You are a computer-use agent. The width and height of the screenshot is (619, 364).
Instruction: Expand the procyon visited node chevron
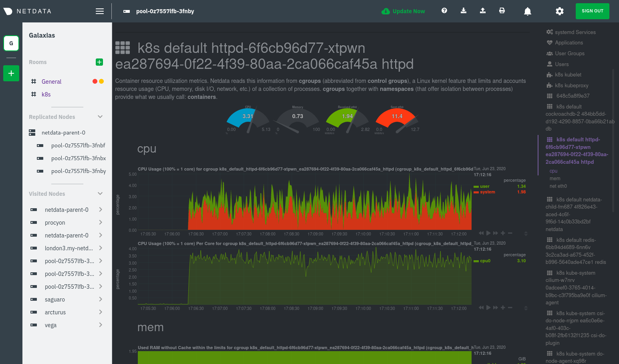tap(101, 222)
